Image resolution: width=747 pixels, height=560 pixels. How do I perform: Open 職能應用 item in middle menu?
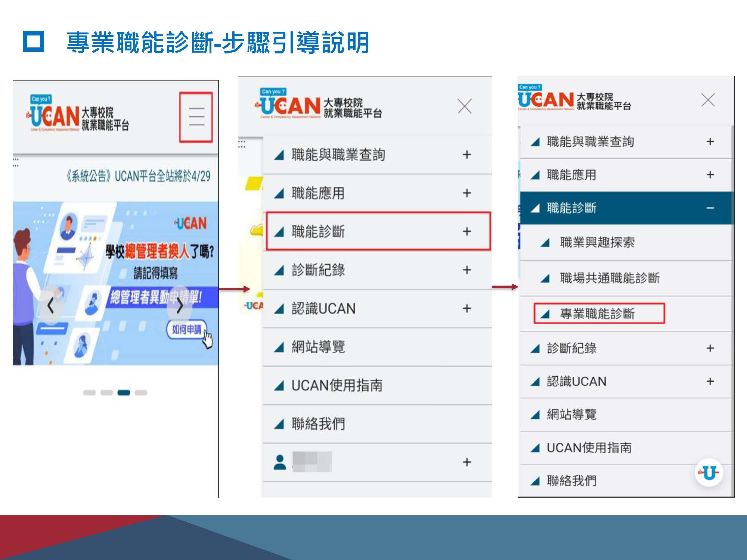(x=318, y=193)
